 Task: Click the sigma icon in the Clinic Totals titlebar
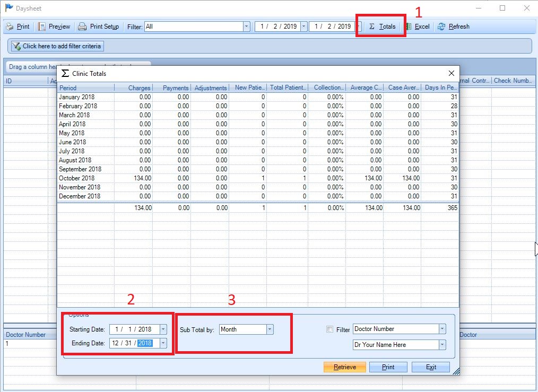coord(65,73)
